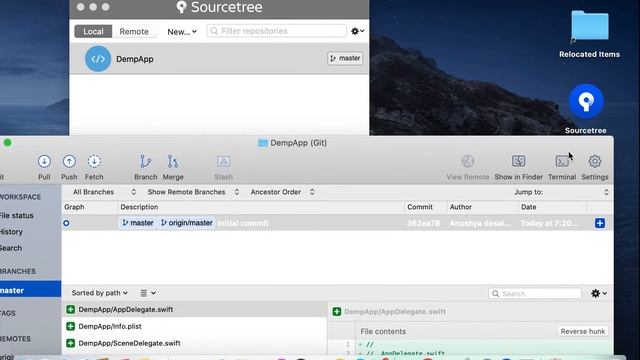Select File status in sidebar

[x=16, y=216]
